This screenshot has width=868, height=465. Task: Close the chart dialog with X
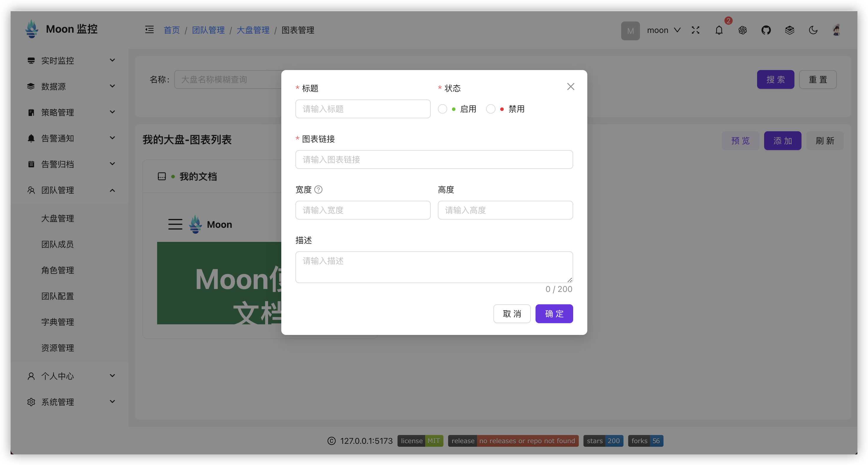(571, 87)
